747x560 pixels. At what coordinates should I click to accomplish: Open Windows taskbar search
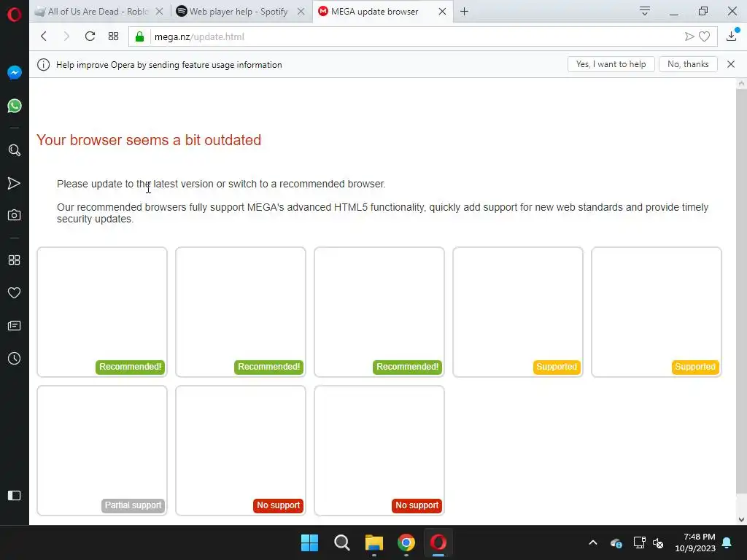point(342,542)
